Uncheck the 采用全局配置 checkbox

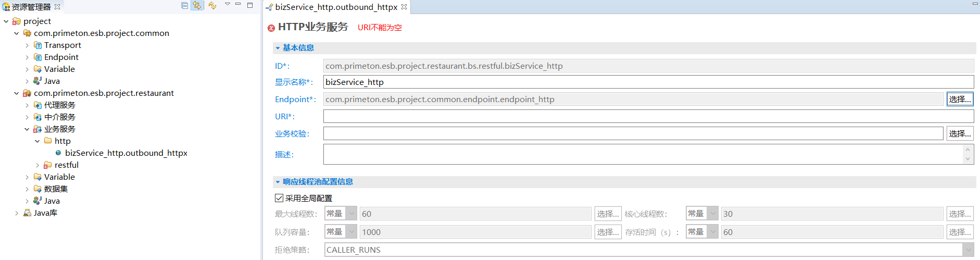(x=279, y=198)
